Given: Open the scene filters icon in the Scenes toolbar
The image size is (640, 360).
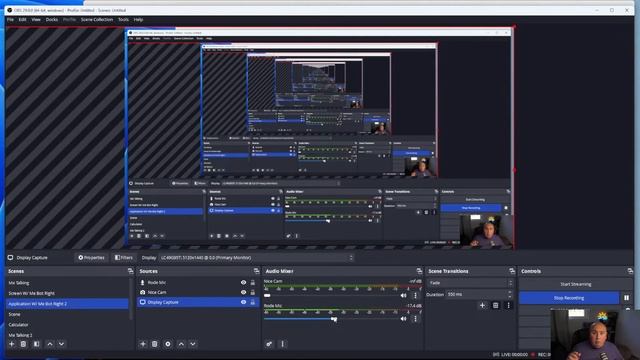Looking at the screenshot, I should tap(37, 344).
